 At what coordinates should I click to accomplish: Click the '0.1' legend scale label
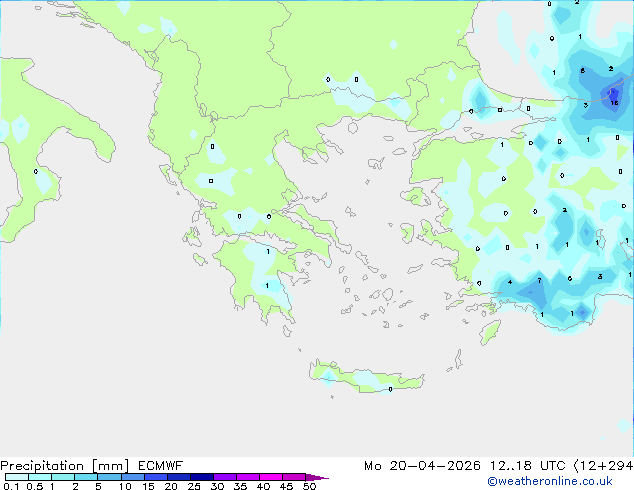point(11,486)
